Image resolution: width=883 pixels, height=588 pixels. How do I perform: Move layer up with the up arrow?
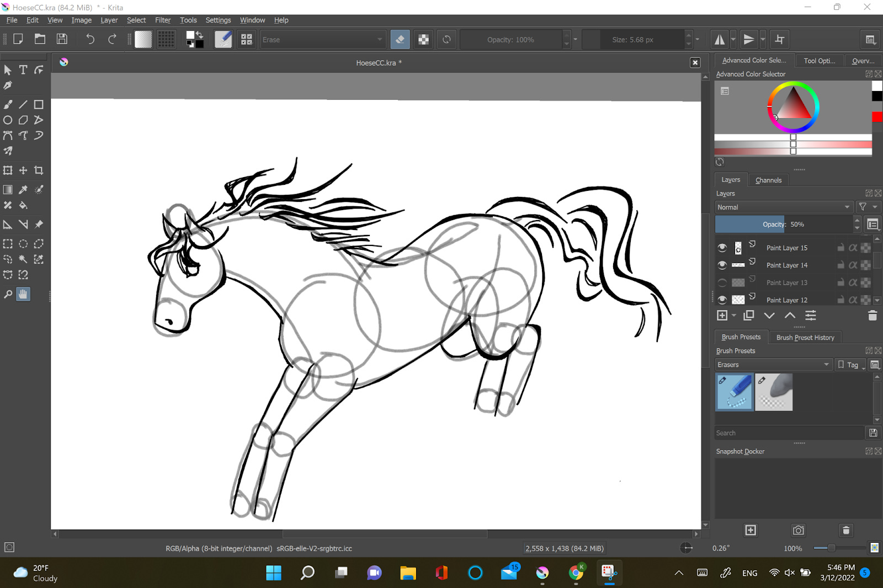(790, 316)
